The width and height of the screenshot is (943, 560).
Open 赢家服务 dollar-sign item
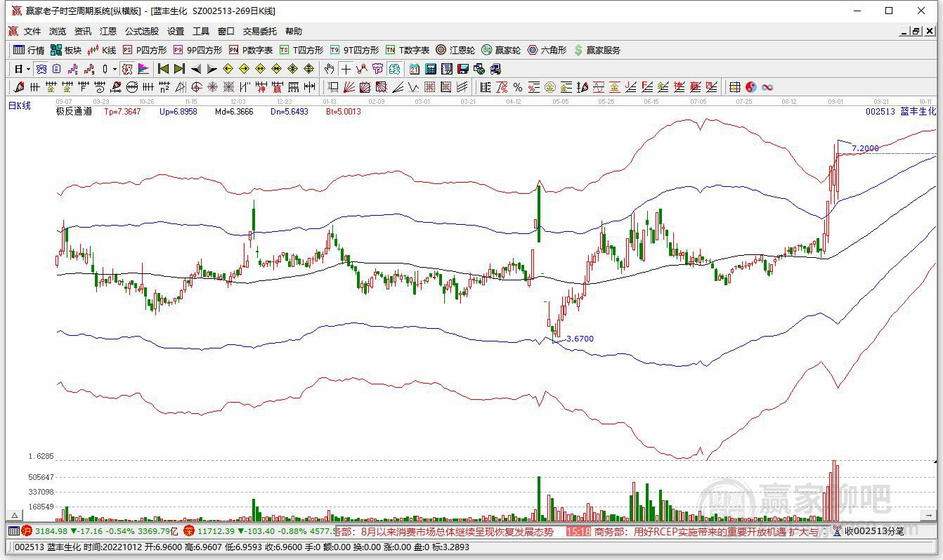coord(597,50)
